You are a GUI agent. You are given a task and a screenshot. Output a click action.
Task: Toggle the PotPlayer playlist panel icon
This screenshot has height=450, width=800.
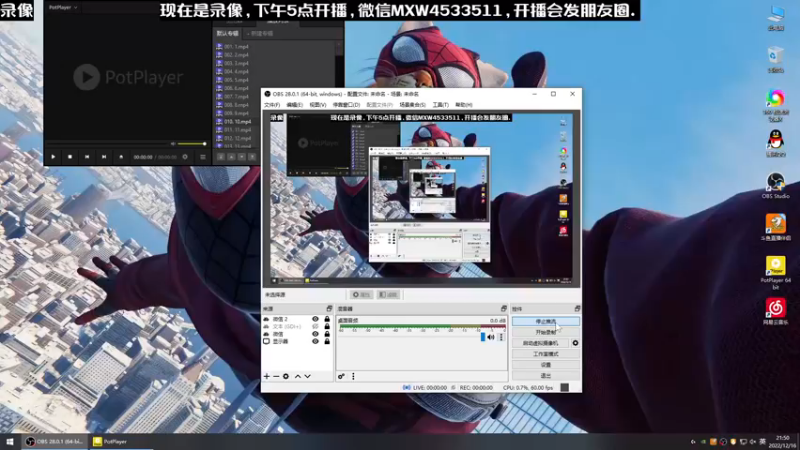point(203,157)
